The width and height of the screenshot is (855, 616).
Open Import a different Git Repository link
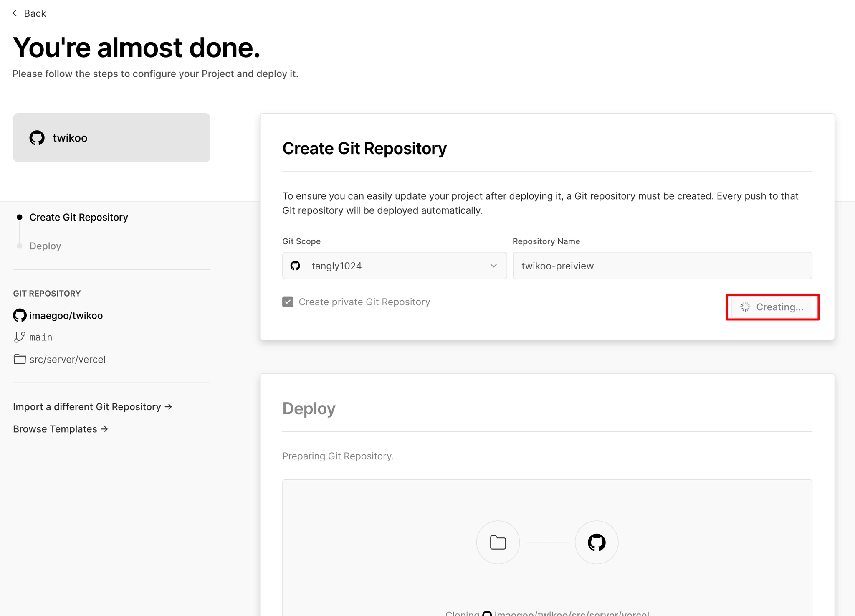[92, 407]
